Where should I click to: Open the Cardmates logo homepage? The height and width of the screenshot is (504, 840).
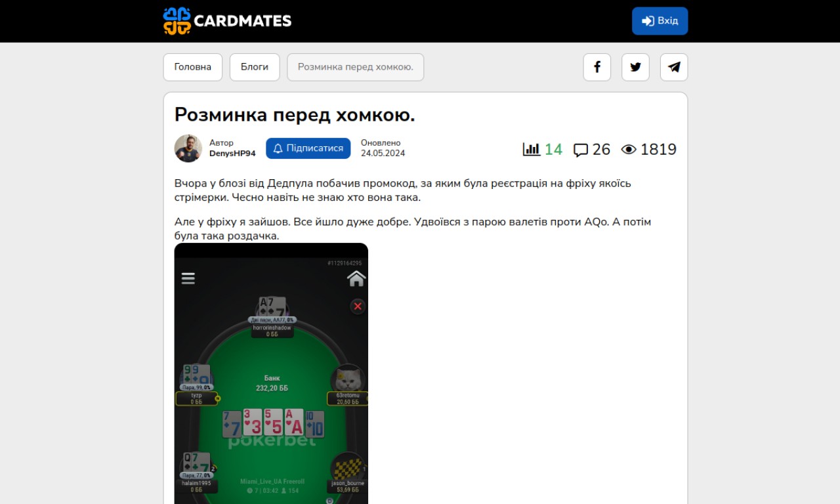pos(227,21)
